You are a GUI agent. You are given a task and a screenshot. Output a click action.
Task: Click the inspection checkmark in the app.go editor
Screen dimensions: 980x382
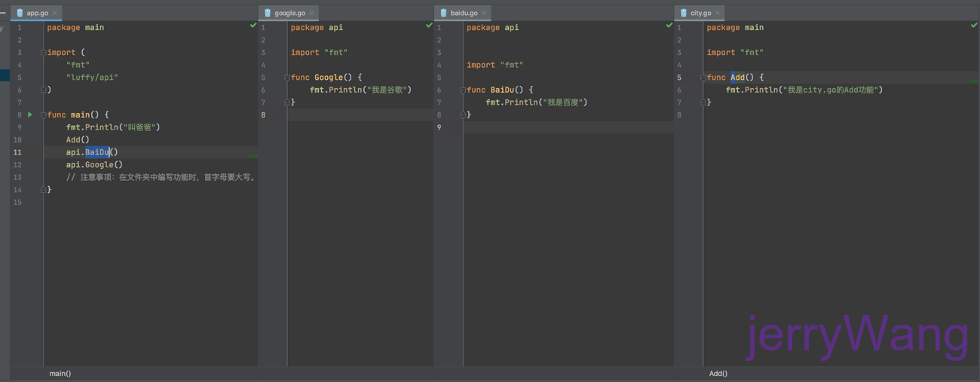253,26
